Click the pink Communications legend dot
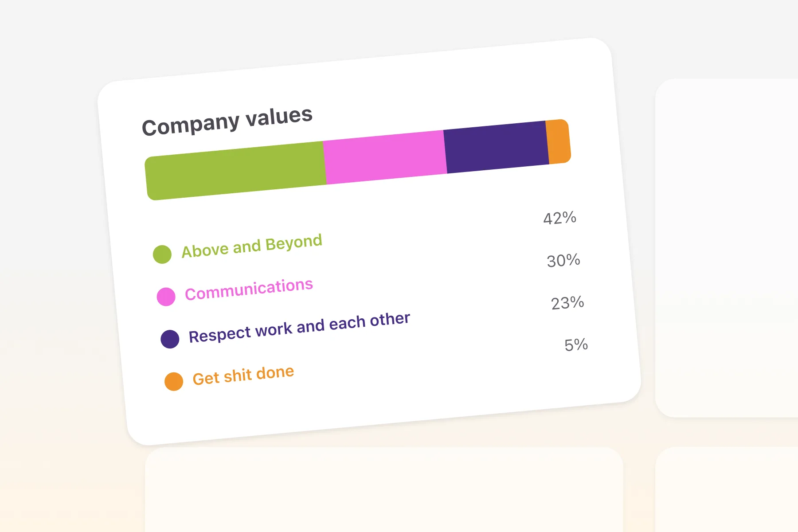This screenshot has width=798, height=532. coord(166,297)
